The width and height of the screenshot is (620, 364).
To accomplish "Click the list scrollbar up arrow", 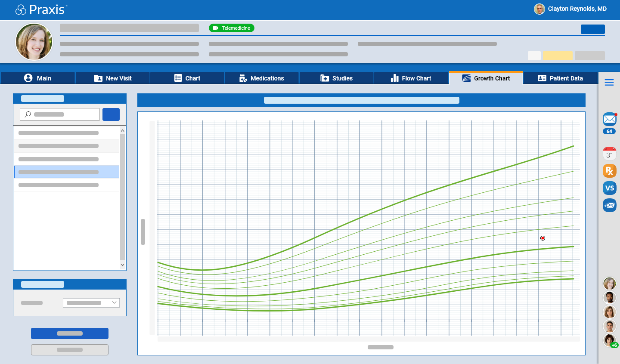I will point(122,130).
